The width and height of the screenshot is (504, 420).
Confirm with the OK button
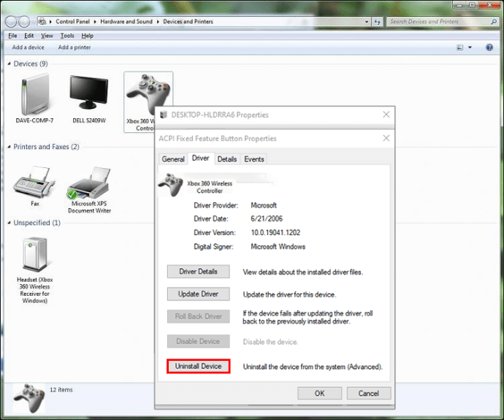pyautogui.click(x=319, y=393)
